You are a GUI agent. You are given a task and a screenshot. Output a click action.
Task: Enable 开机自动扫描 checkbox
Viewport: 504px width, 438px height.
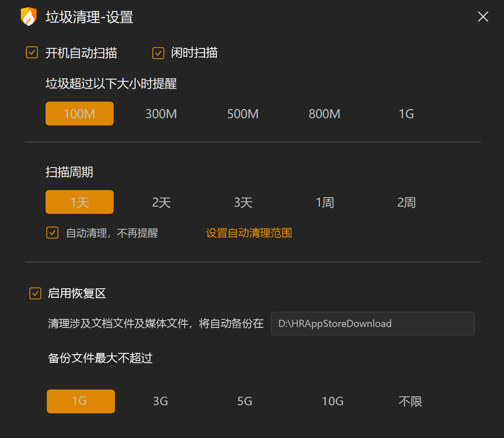tap(31, 53)
